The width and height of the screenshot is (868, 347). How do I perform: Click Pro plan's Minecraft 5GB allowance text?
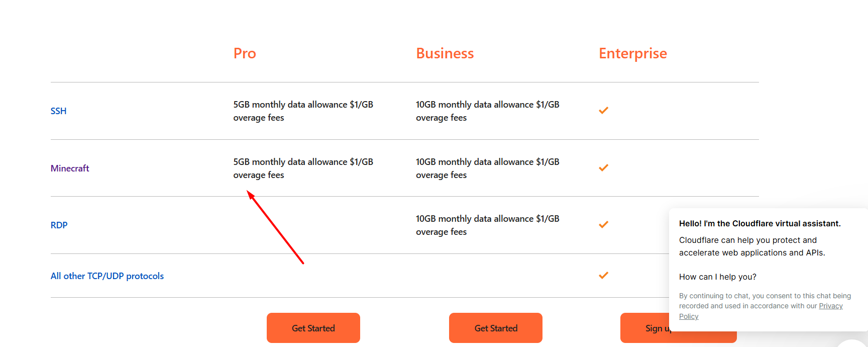click(303, 168)
